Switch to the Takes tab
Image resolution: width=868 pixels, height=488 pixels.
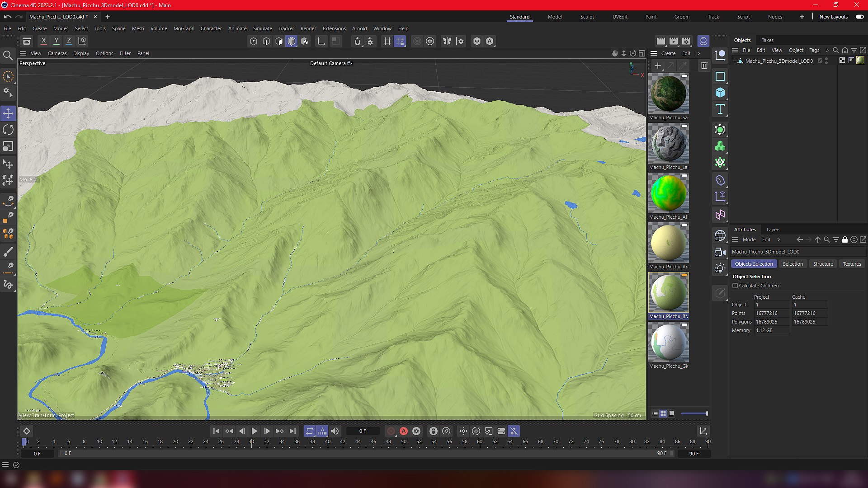[x=767, y=40]
